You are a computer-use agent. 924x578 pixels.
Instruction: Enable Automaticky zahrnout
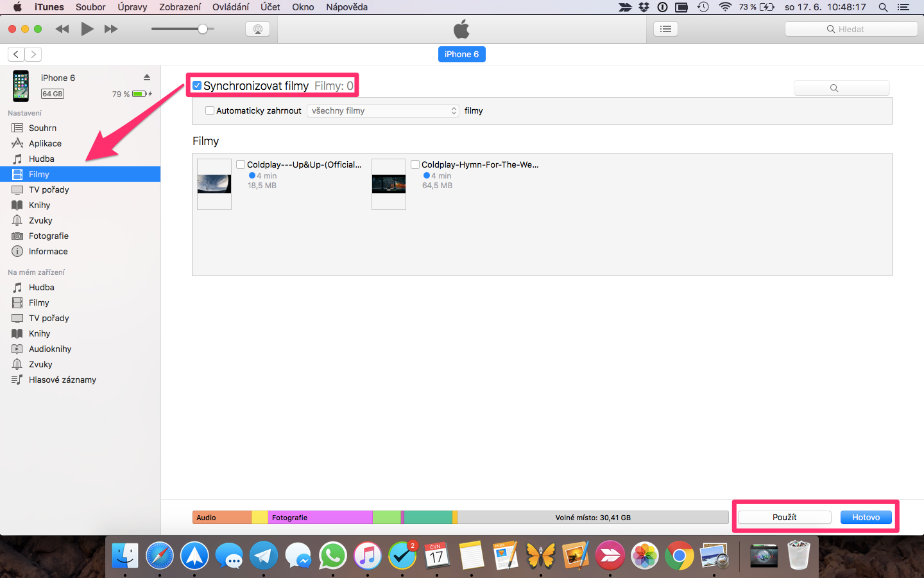click(209, 110)
